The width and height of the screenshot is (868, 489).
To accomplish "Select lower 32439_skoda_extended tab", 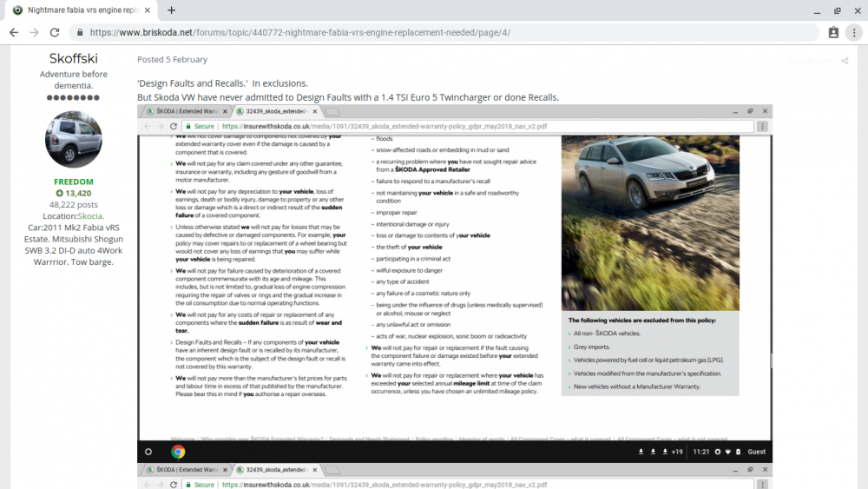I will pyautogui.click(x=277, y=470).
